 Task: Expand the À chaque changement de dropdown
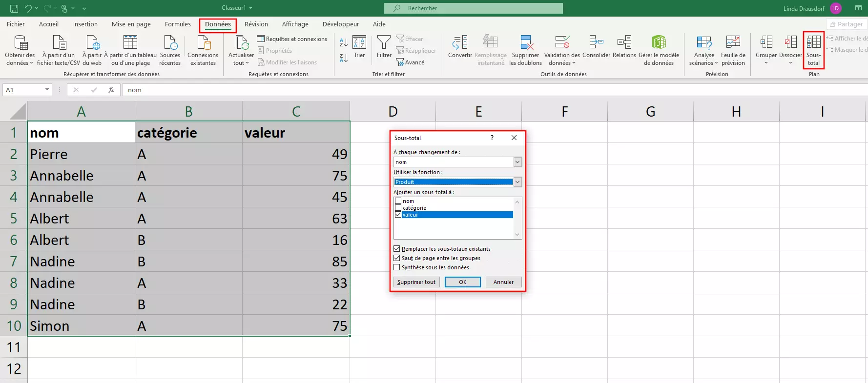click(517, 162)
